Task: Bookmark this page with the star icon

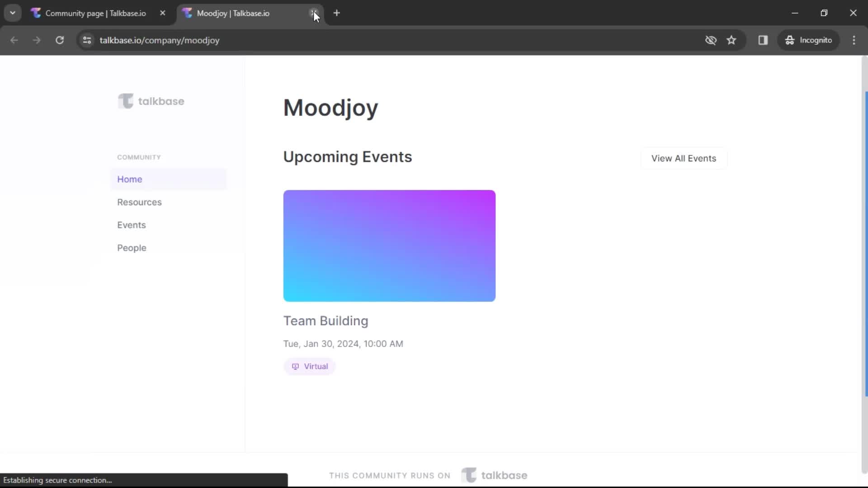Action: click(x=731, y=40)
